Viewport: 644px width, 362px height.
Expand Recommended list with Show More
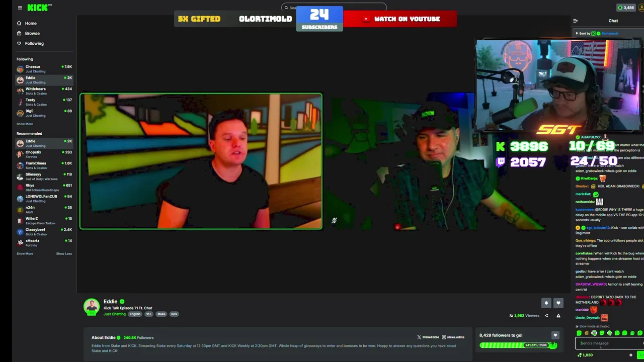[x=25, y=253]
